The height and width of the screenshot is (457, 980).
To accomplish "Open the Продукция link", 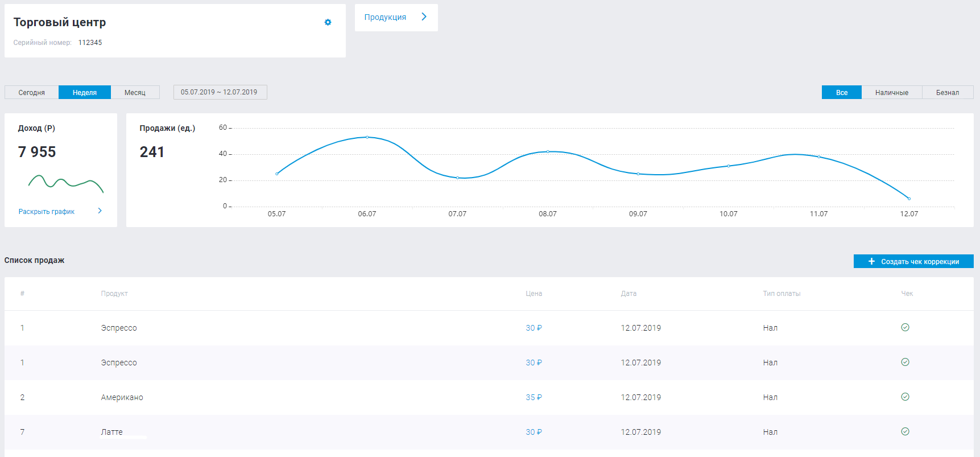I will pyautogui.click(x=385, y=17).
